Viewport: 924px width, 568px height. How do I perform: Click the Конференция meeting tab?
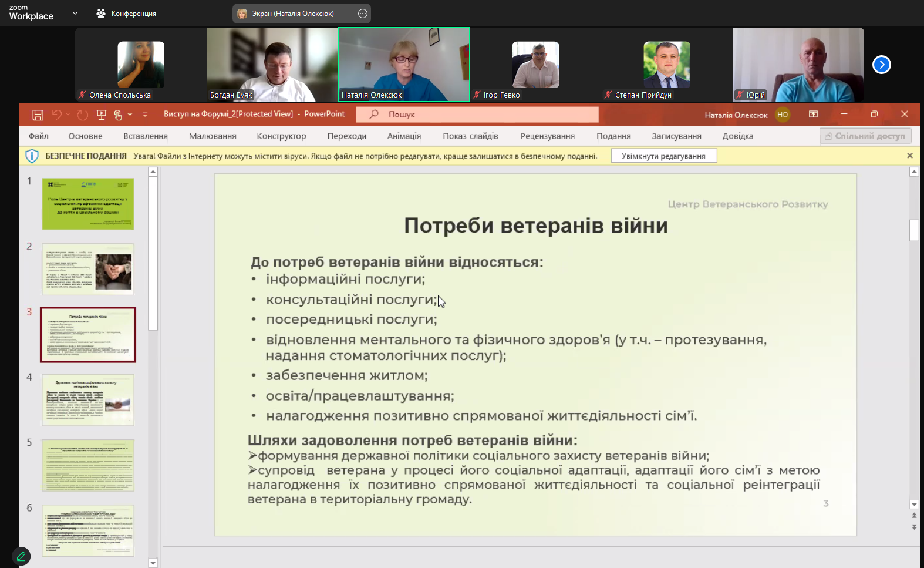pyautogui.click(x=126, y=13)
